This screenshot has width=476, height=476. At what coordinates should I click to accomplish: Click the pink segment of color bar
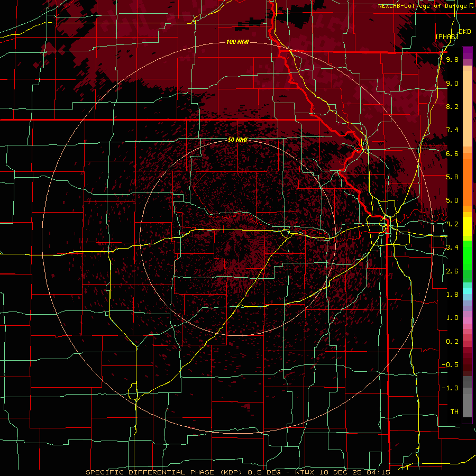click(x=467, y=321)
